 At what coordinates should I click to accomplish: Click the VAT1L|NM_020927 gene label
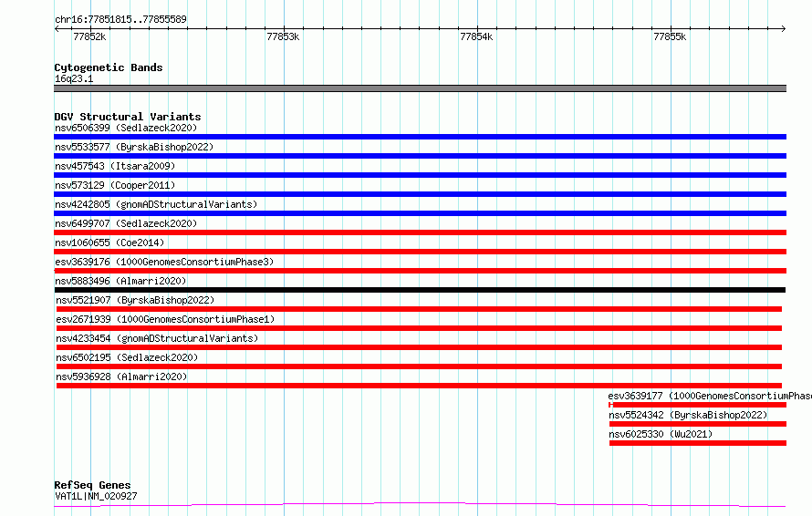[x=96, y=496]
